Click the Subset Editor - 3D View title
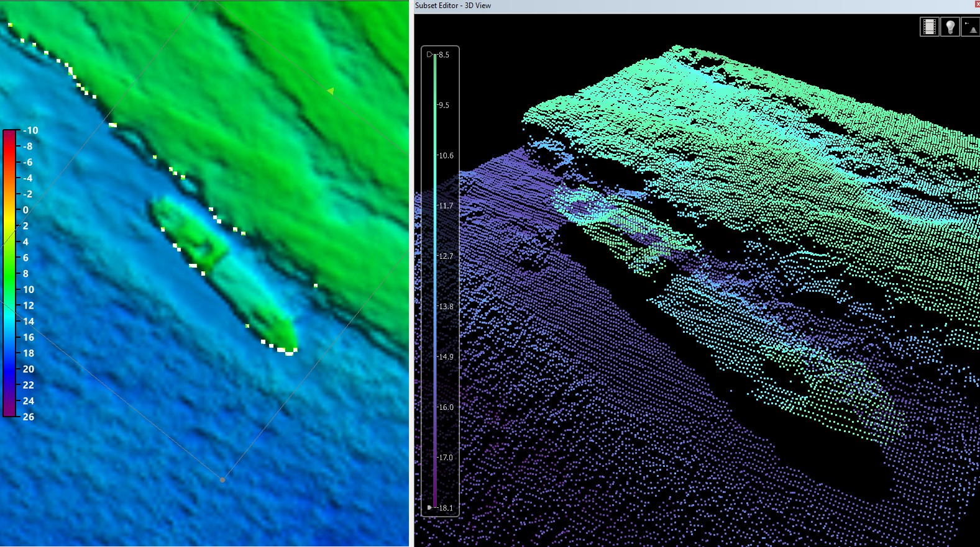Image resolution: width=980 pixels, height=547 pixels. 453,6
